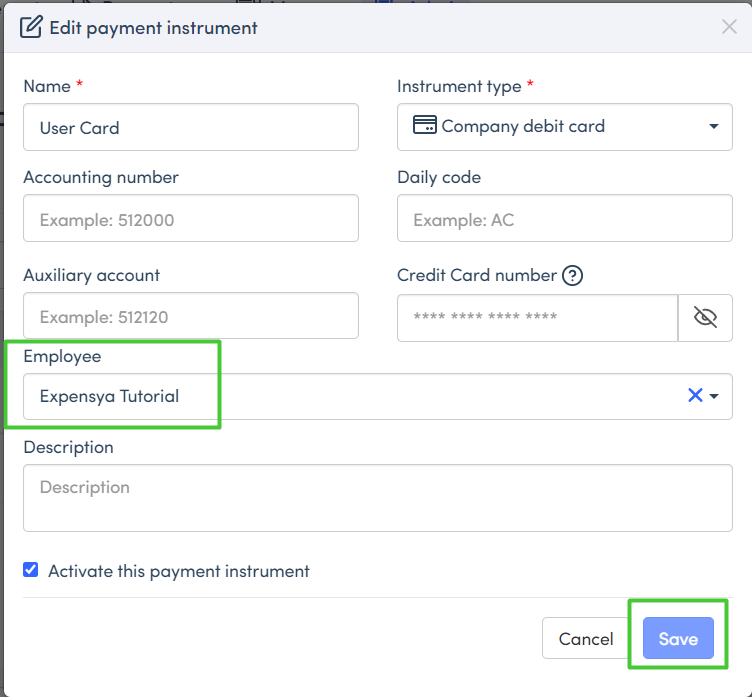The height and width of the screenshot is (697, 752).
Task: Click the Activate this payment instrument label
Action: 178,572
